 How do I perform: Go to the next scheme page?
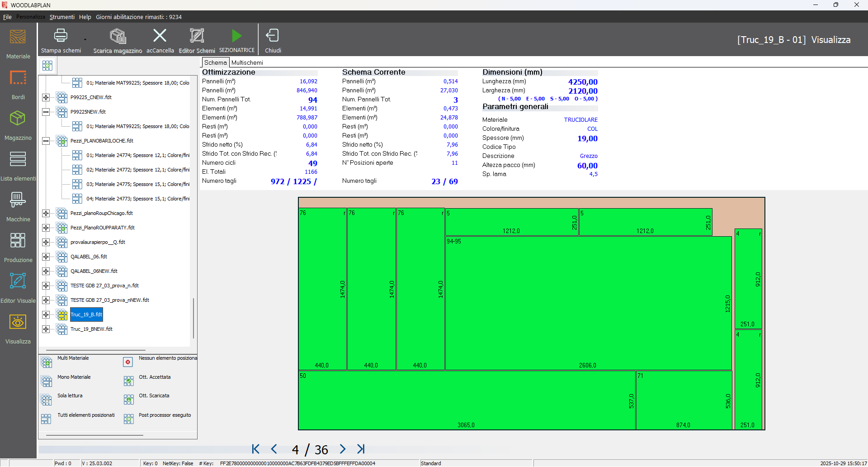click(343, 449)
